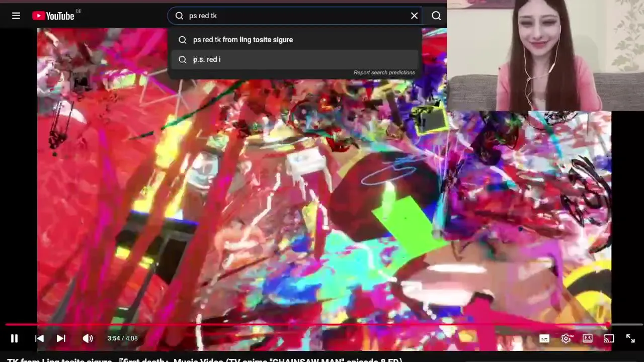This screenshot has height=362, width=644.
Task: Click the magnifier icon inside the search field
Action: (179, 16)
